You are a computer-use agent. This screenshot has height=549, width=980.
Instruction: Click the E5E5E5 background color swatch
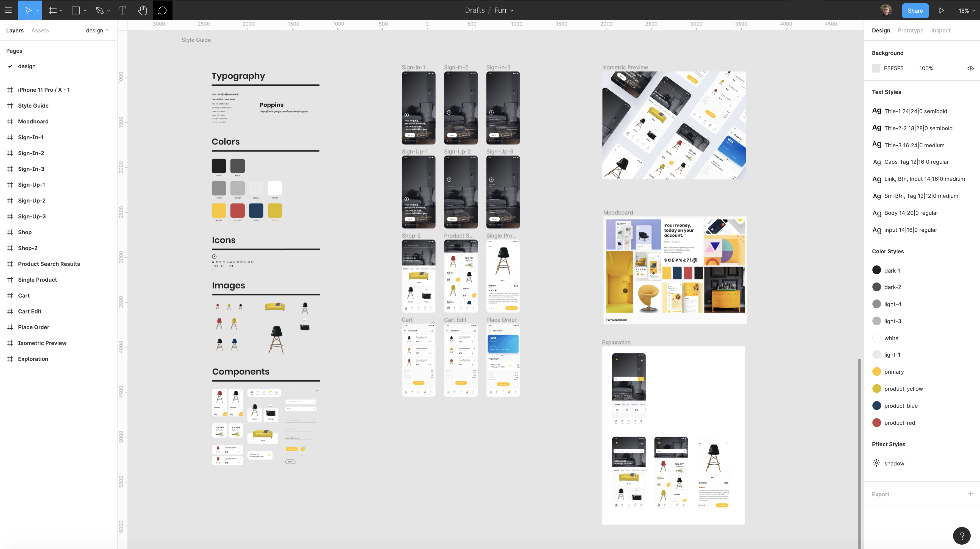876,68
